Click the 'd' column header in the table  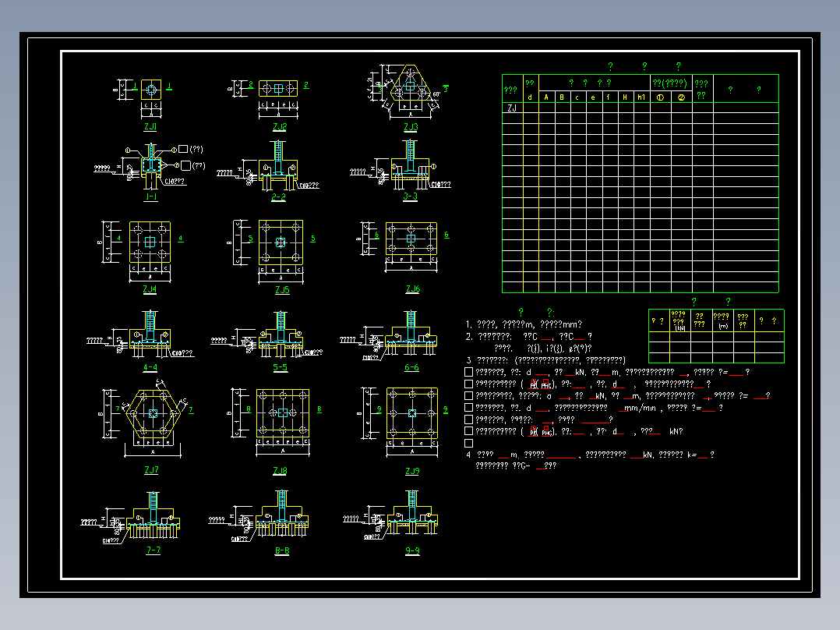tap(531, 97)
